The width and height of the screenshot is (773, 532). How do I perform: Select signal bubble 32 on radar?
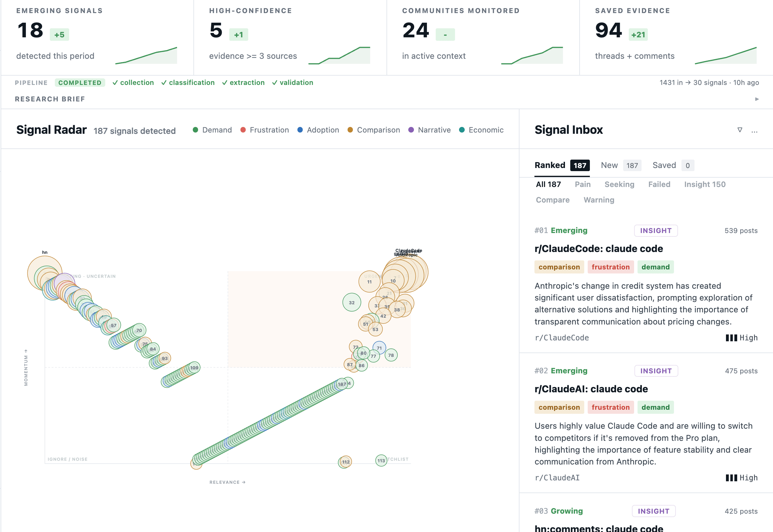(x=352, y=302)
